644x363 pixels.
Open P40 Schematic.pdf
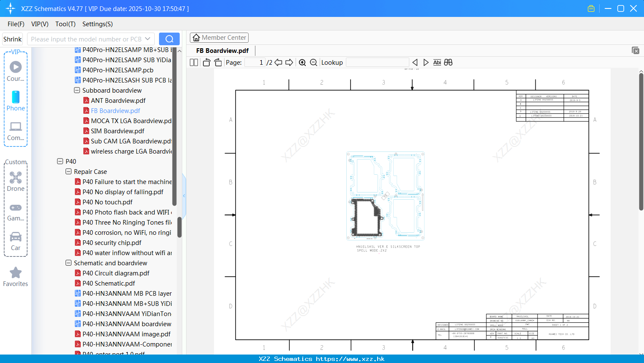(x=109, y=283)
